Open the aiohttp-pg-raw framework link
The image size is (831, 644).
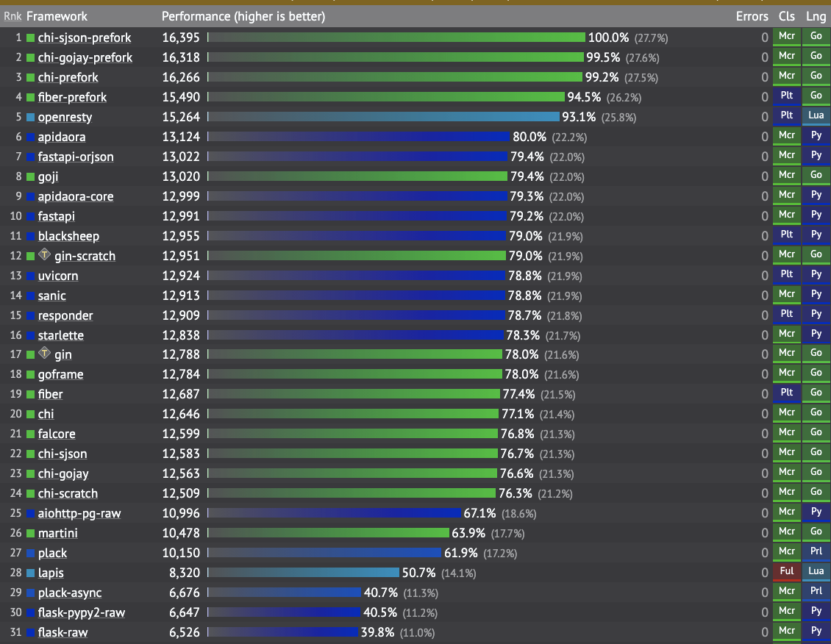click(79, 513)
